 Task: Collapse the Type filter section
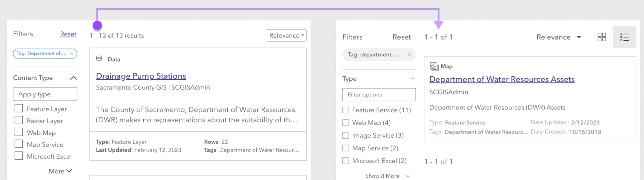point(412,79)
